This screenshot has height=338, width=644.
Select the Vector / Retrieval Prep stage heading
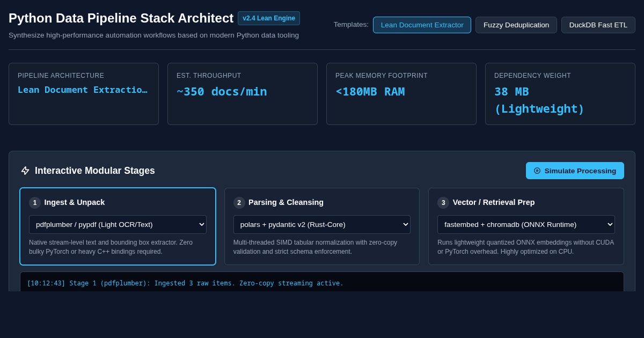coord(494,202)
